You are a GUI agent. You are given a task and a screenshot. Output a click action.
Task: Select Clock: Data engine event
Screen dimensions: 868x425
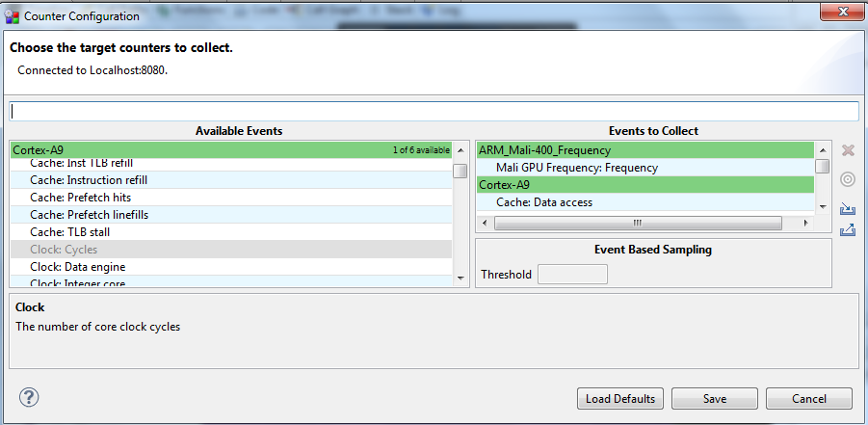[x=77, y=267]
